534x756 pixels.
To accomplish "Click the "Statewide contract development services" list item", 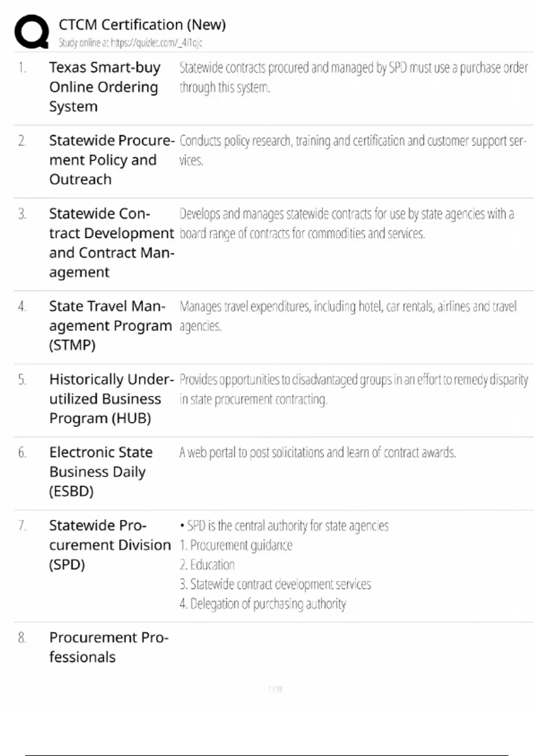I will click(x=275, y=584).
